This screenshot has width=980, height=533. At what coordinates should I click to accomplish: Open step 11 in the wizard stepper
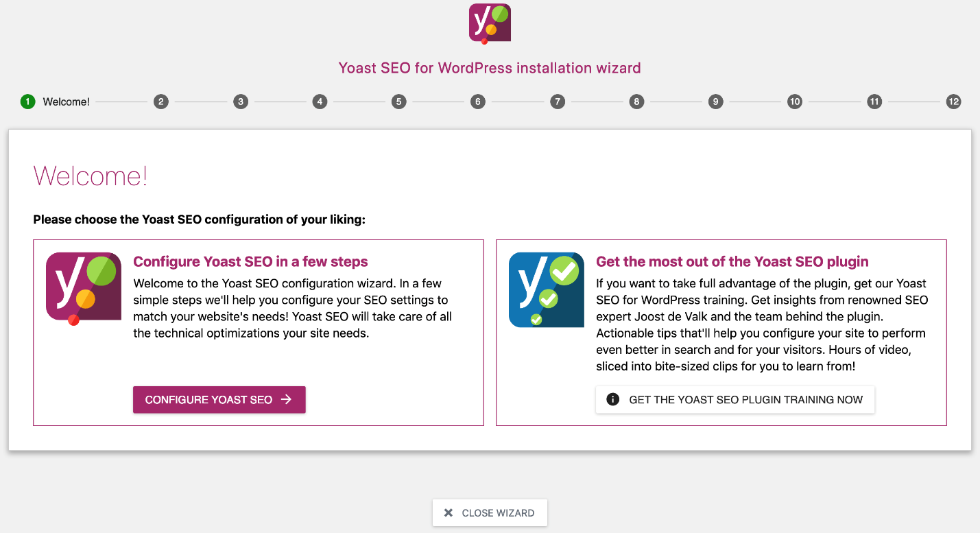874,102
